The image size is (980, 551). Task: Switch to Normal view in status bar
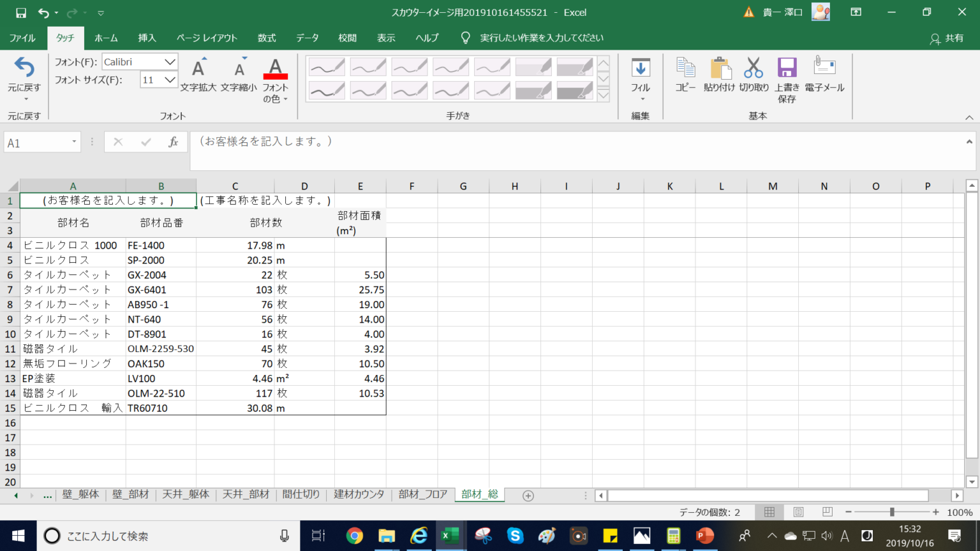click(769, 512)
